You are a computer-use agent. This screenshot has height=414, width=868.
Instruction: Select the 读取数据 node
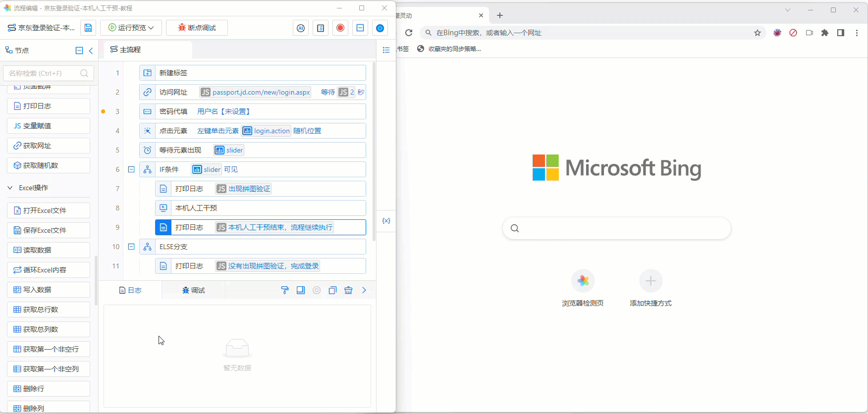(49, 250)
